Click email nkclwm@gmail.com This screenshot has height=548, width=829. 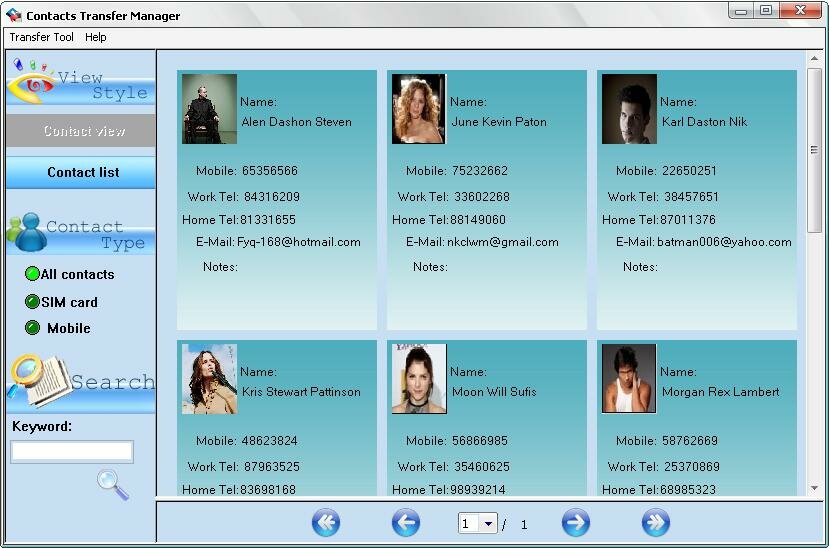click(x=503, y=242)
